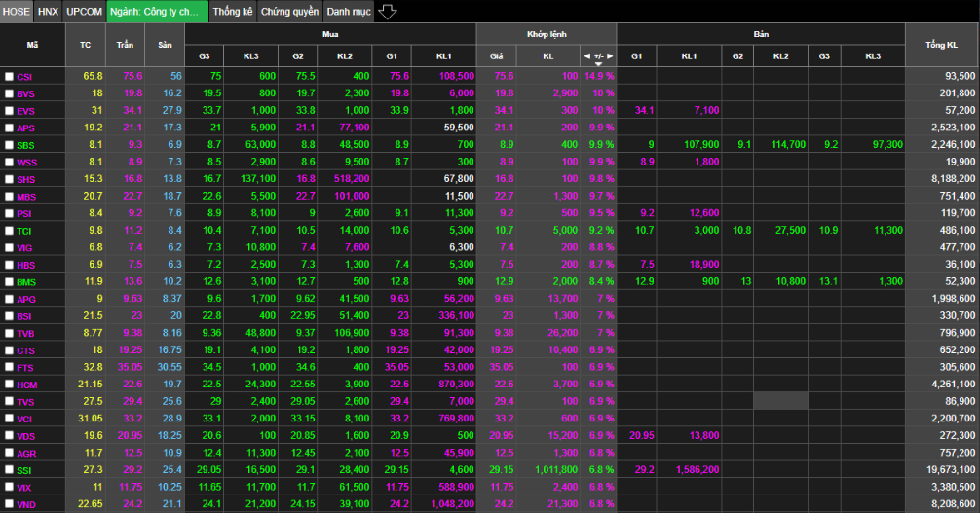Screen dimensions: 980x513
Task: Tick the checkbox next to CSI
Action: pos(9,76)
